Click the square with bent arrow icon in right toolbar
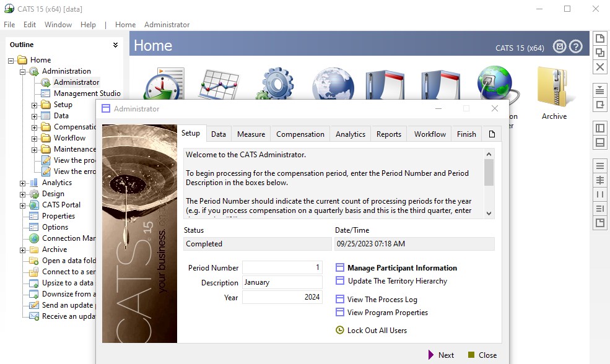 (x=600, y=105)
